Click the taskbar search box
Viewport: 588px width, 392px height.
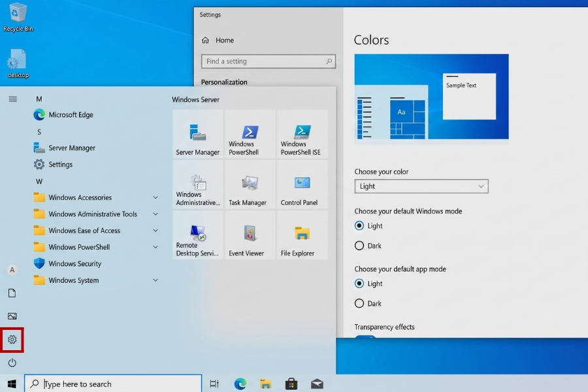113,384
